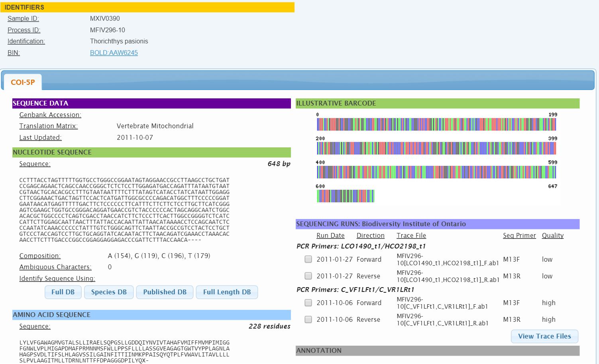Sort by the Run Date column header

coord(330,235)
